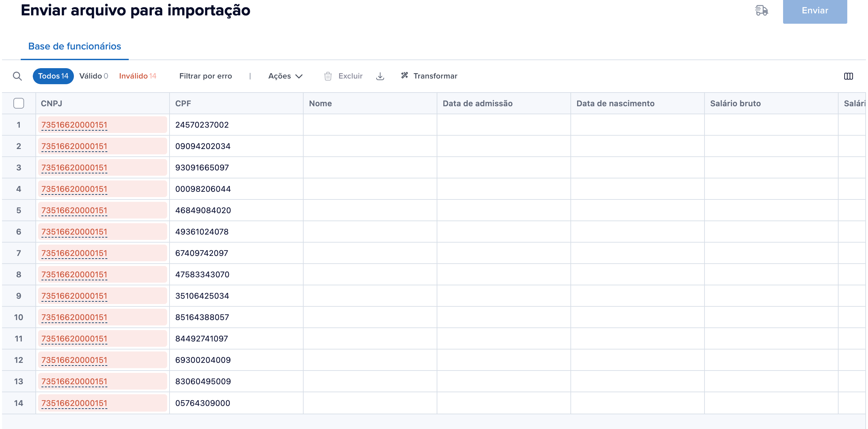Click the download arrow icon

[x=380, y=76]
